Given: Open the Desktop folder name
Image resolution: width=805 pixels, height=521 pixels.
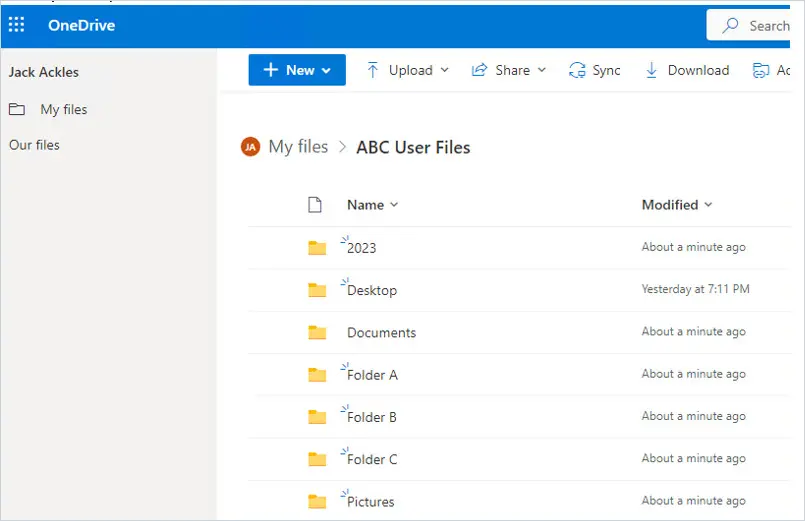Looking at the screenshot, I should (372, 291).
